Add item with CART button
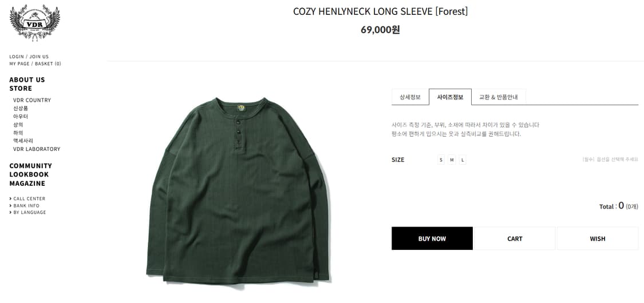This screenshot has height=303, width=644. pos(515,238)
